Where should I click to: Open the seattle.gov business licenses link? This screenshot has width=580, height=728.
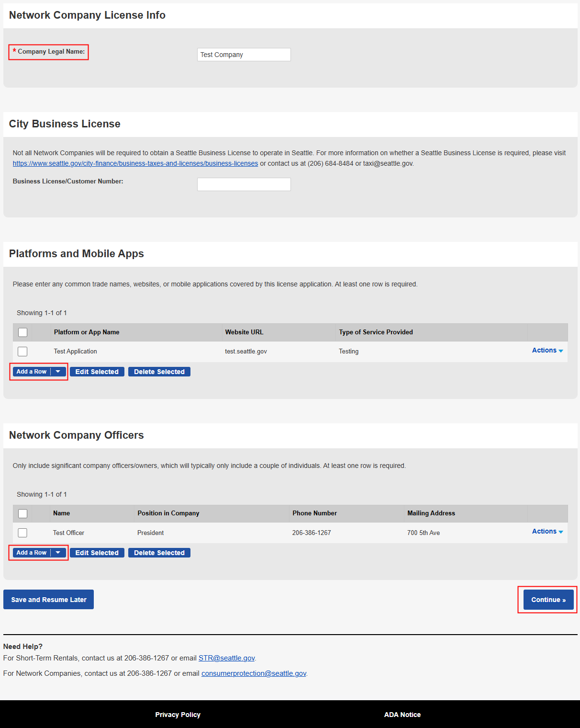point(135,163)
